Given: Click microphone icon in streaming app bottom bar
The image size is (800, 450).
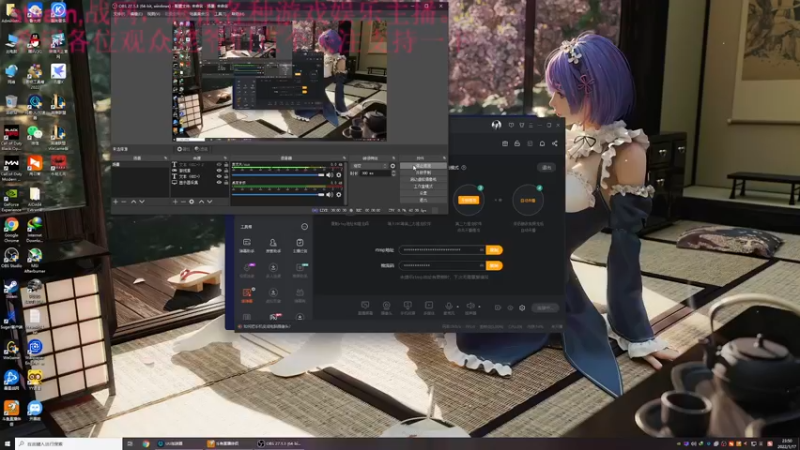Looking at the screenshot, I should (448, 306).
